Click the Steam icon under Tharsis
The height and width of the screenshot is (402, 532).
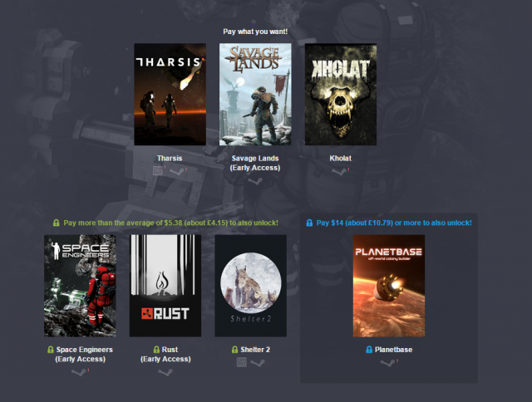(x=177, y=171)
